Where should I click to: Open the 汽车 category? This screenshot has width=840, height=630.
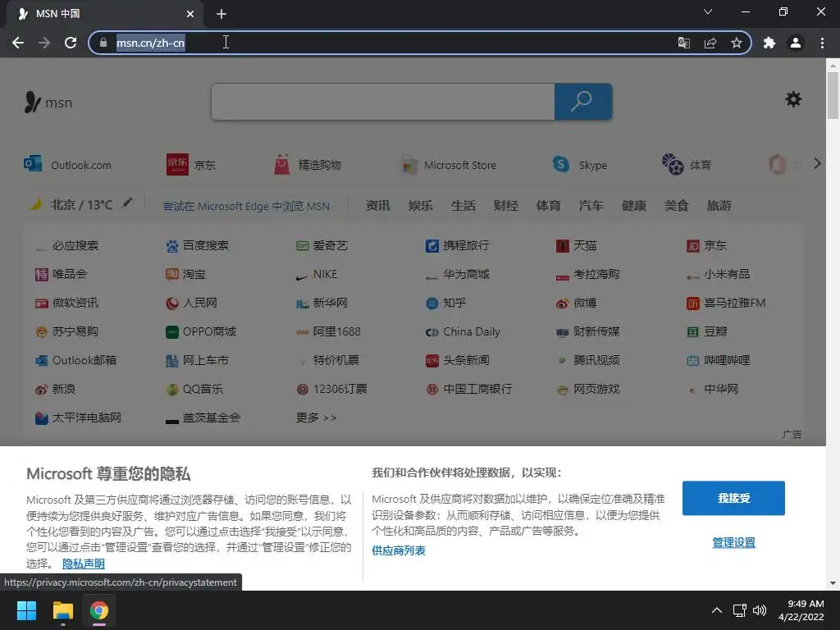point(591,206)
